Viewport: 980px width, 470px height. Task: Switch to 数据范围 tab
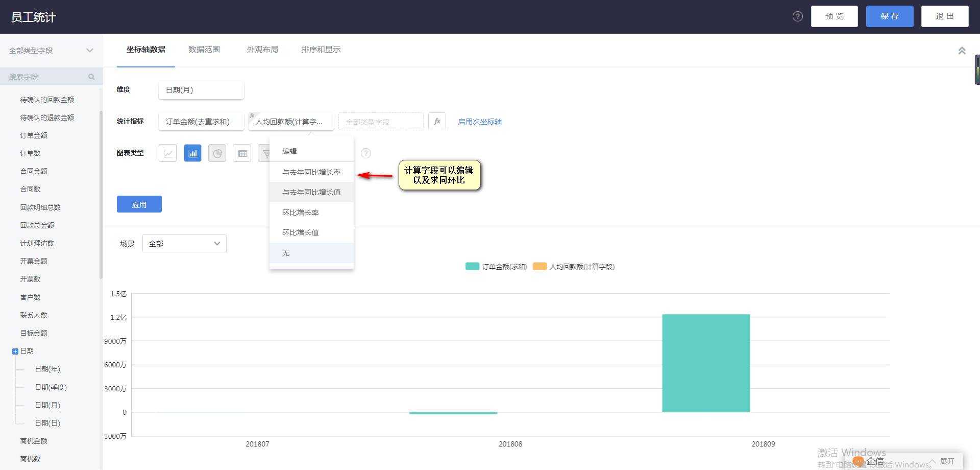[x=204, y=50]
